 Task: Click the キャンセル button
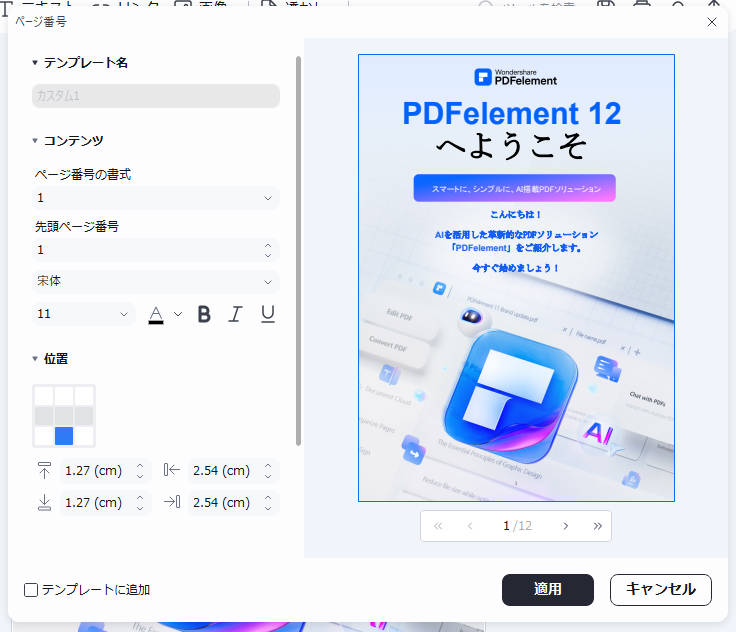click(661, 590)
